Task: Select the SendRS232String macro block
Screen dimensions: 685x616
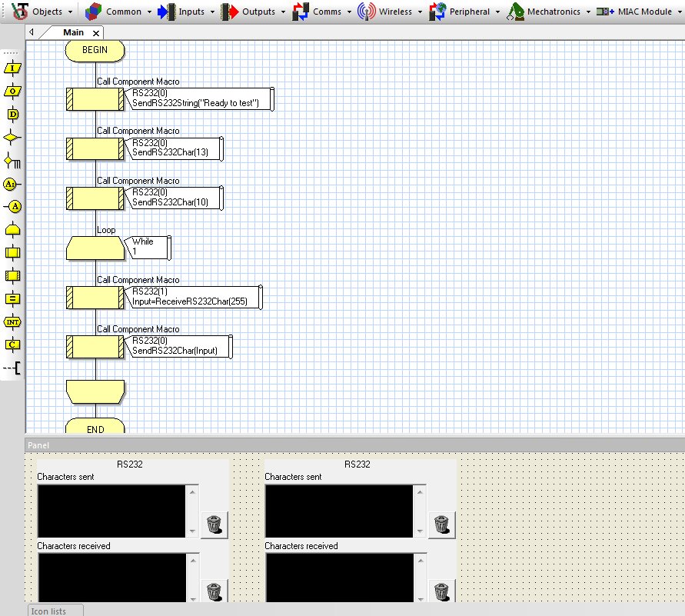Action: (95, 99)
